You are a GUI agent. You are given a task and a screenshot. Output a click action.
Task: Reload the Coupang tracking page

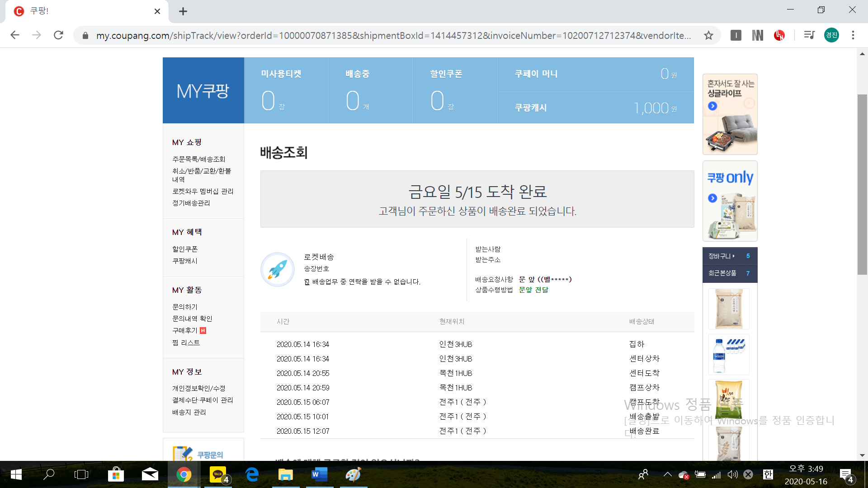58,35
